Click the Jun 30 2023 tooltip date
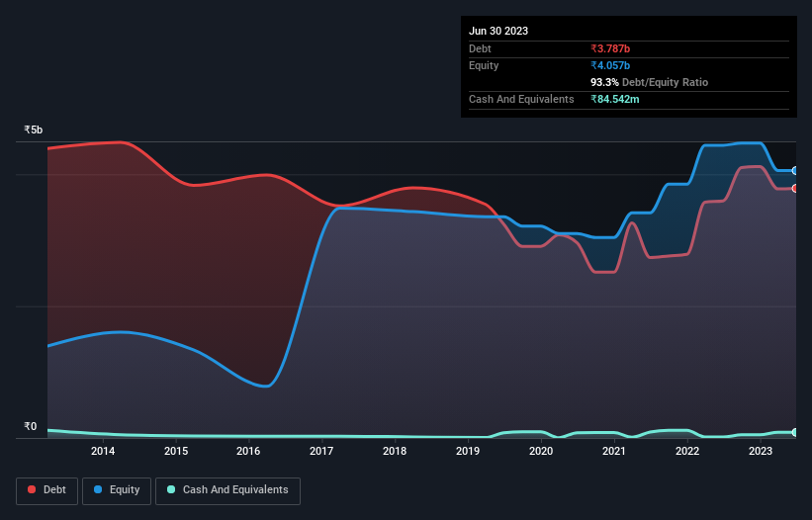 (x=498, y=31)
